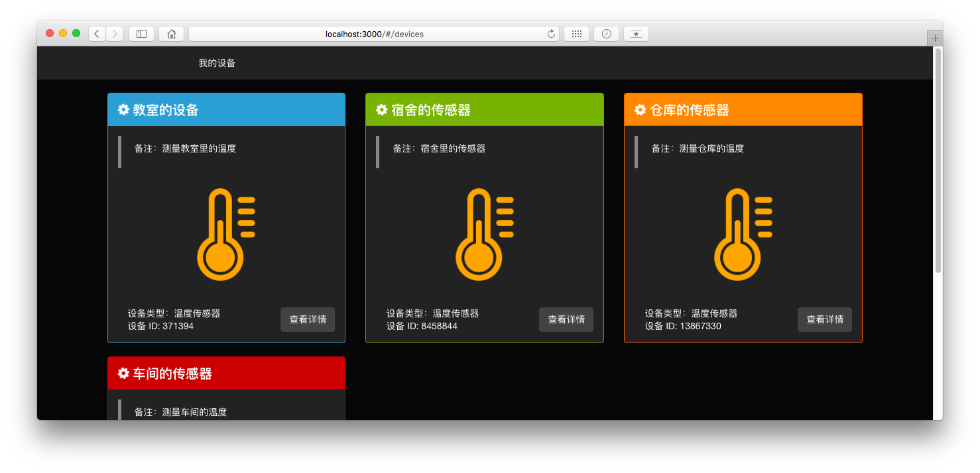Click the 仓库的传感器 card title
The image size is (980, 473).
pyautogui.click(x=690, y=110)
